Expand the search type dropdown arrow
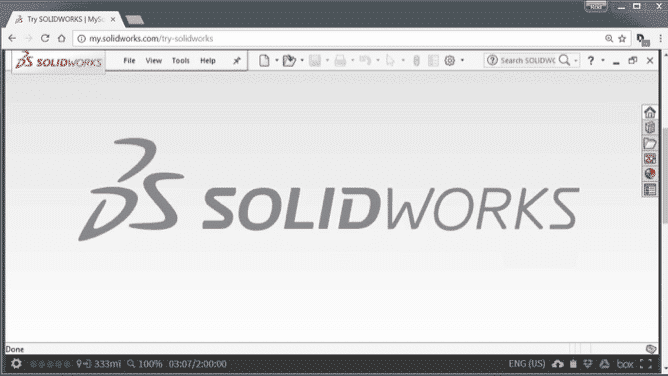Viewport: 668px width, 376px height. pyautogui.click(x=576, y=60)
